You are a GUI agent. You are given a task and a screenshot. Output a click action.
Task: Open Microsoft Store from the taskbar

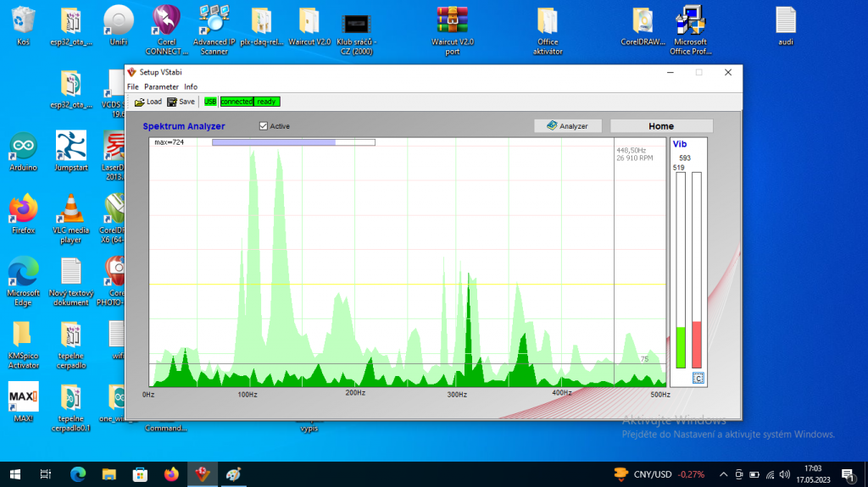pos(141,474)
